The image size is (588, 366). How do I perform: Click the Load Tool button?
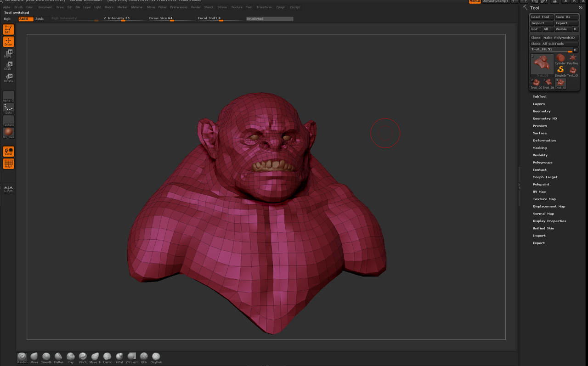[x=542, y=17]
